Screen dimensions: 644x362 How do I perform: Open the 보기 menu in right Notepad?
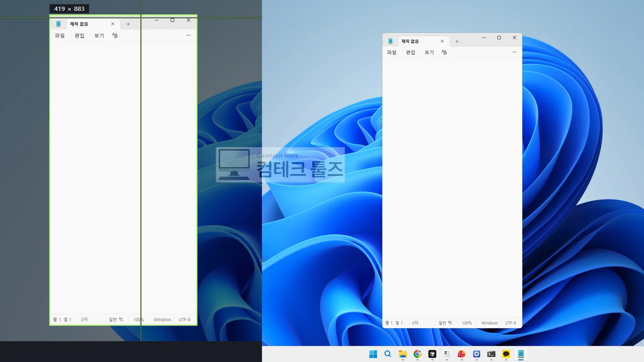[429, 52]
